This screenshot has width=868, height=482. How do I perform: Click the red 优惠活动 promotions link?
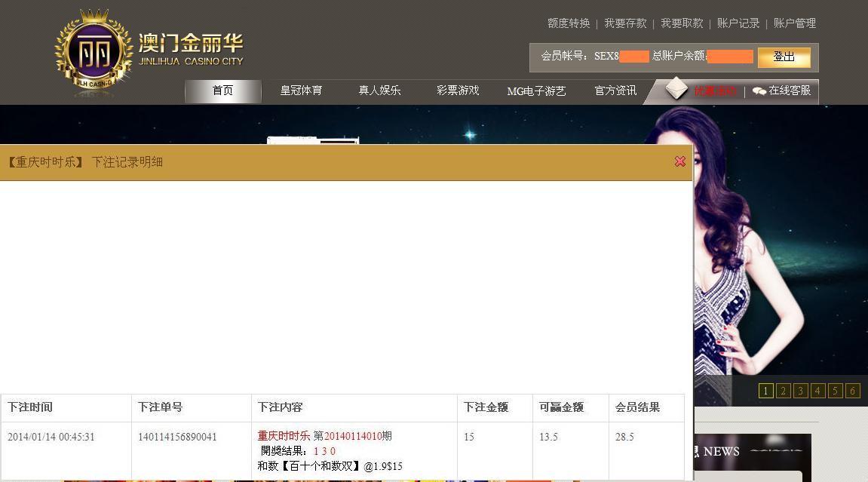(x=715, y=91)
